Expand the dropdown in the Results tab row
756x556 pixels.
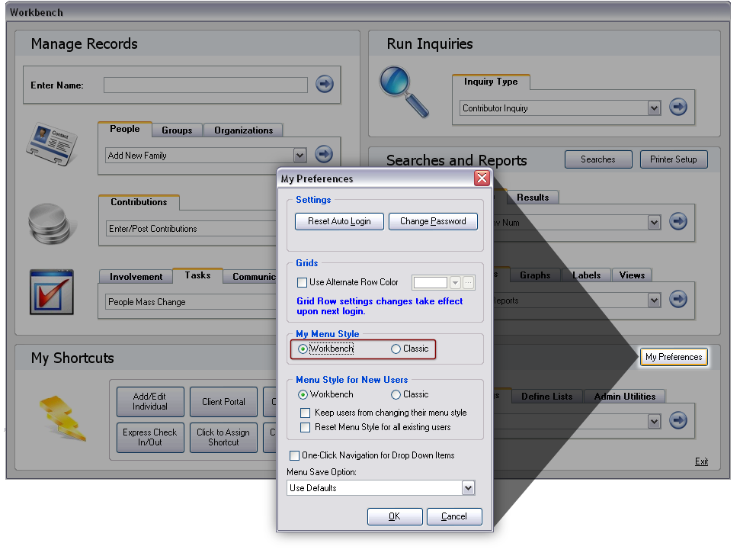654,223
